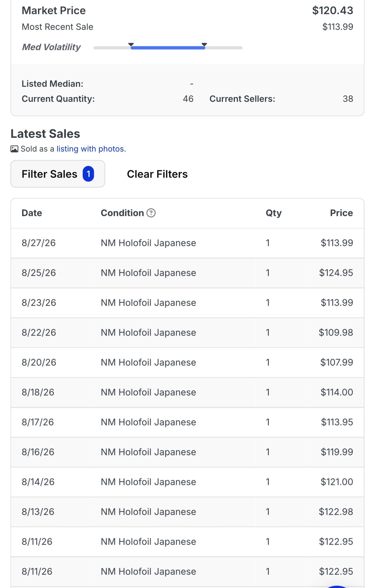
Task: Select the 8/22/26 sale at $109.98
Action: coord(187,333)
